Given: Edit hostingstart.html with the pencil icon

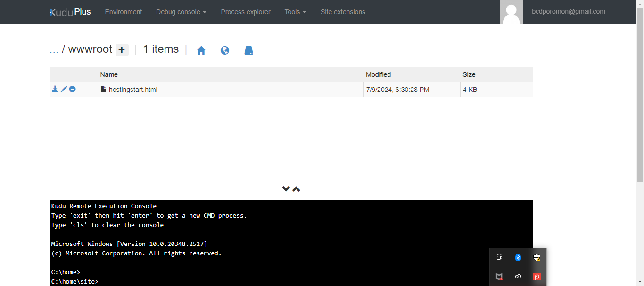Looking at the screenshot, I should (x=64, y=89).
